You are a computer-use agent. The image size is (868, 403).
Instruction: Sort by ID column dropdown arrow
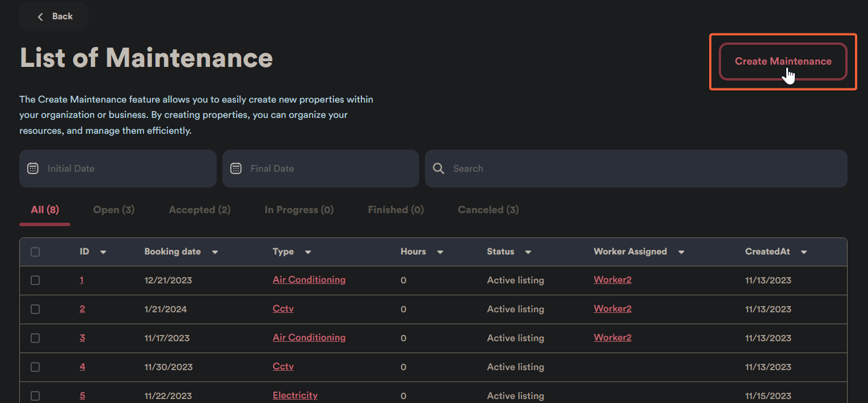click(x=103, y=252)
